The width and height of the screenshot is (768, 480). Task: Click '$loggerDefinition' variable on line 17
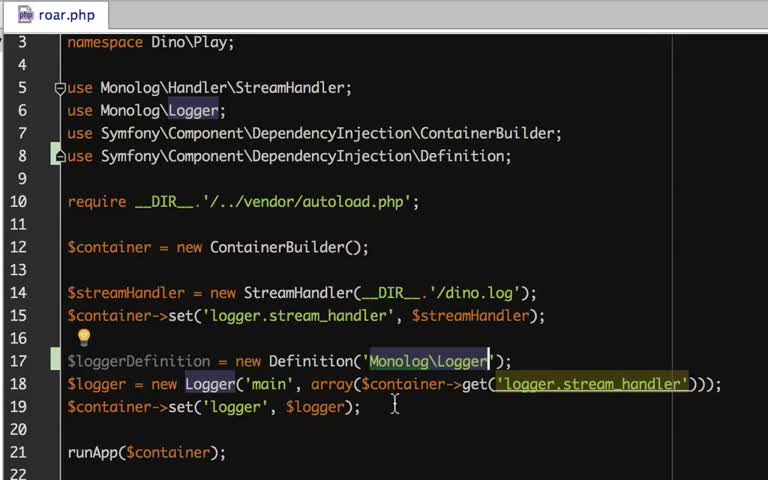pyautogui.click(x=139, y=361)
